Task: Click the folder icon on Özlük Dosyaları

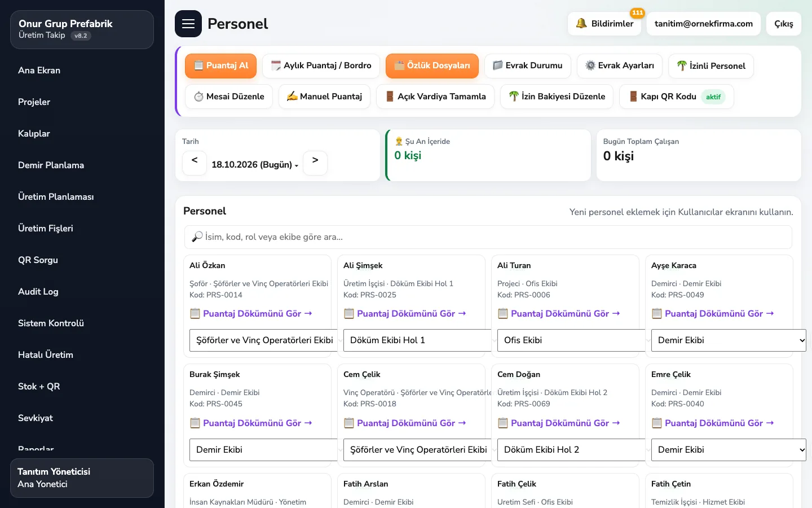Action: (x=399, y=65)
